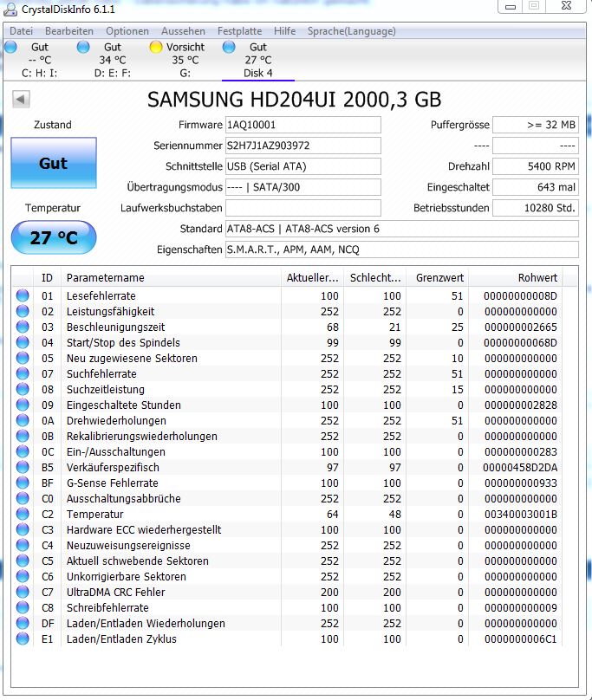Open the Sprache(Language) menu

pyautogui.click(x=352, y=31)
